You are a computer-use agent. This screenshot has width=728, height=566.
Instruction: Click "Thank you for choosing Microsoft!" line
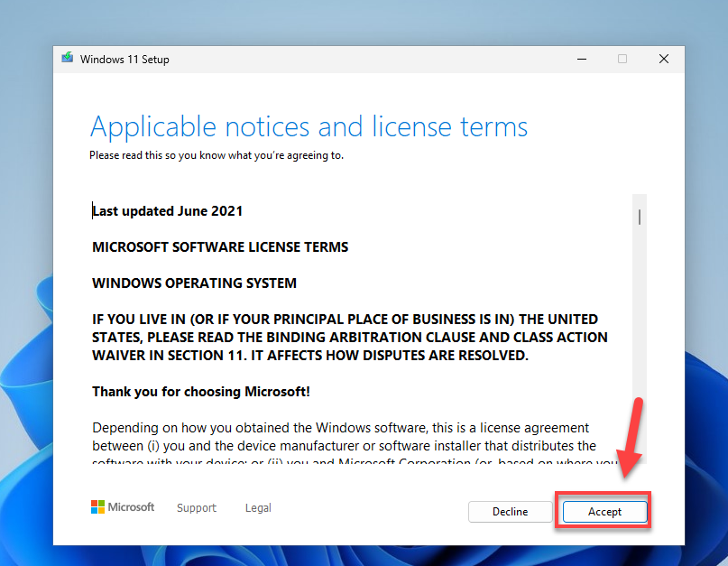[x=201, y=392]
